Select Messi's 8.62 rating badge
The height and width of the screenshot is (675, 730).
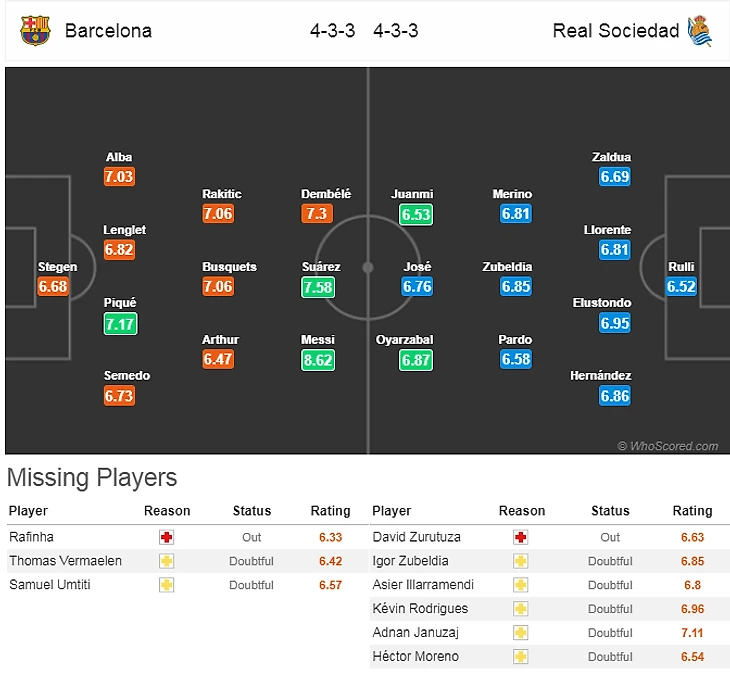[x=318, y=360]
